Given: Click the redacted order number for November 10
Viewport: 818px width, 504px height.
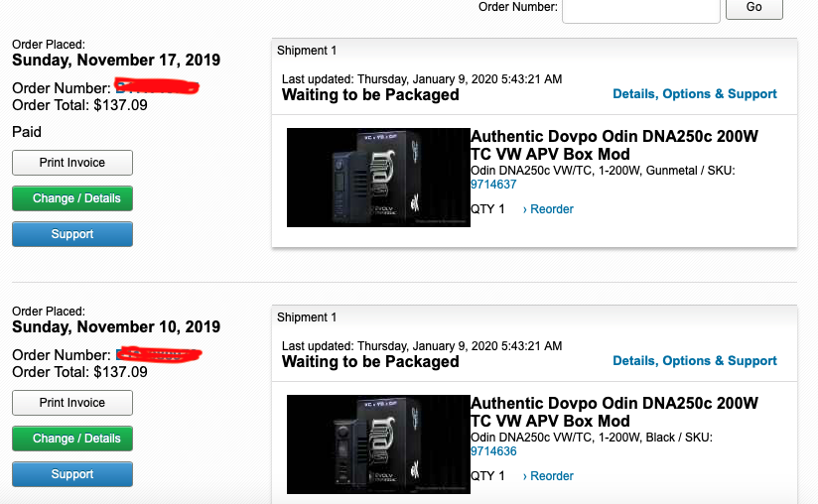Looking at the screenshot, I should pyautogui.click(x=158, y=354).
